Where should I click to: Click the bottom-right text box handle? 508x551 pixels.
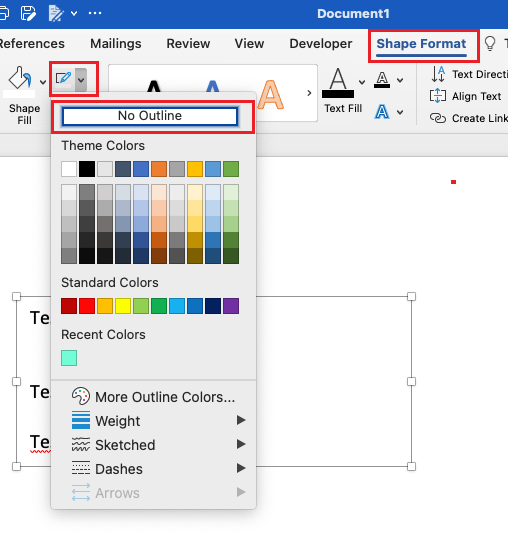[411, 467]
